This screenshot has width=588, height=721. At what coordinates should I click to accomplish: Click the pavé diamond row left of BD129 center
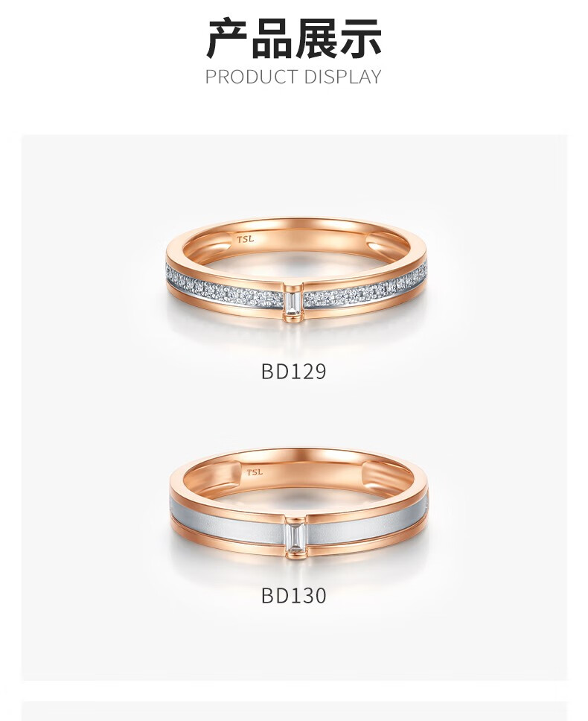[x=225, y=289]
